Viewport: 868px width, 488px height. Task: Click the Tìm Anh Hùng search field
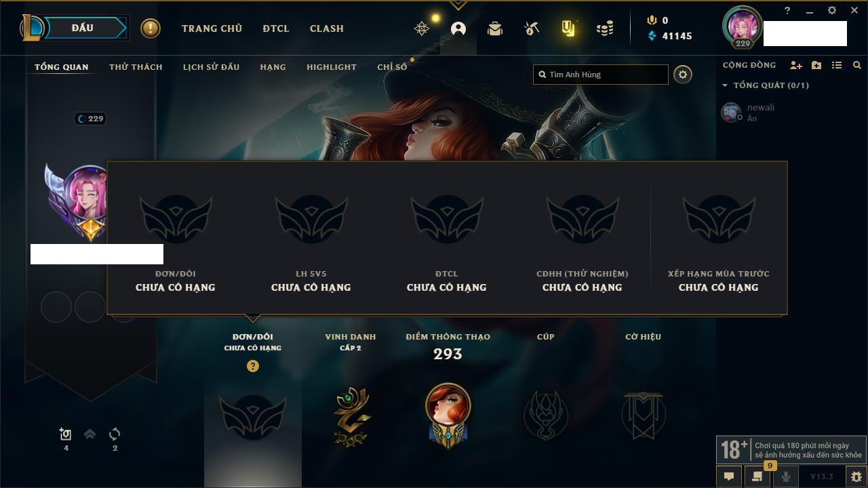pos(601,75)
